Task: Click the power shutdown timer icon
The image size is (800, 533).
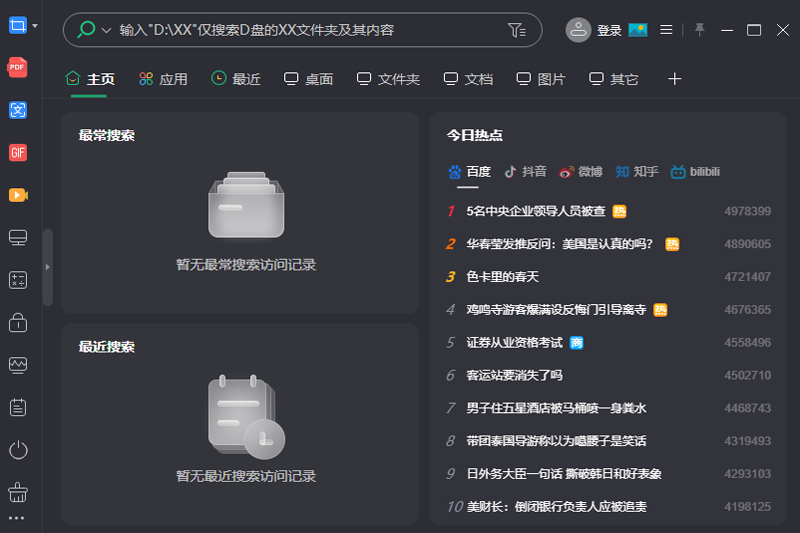Action: click(18, 450)
